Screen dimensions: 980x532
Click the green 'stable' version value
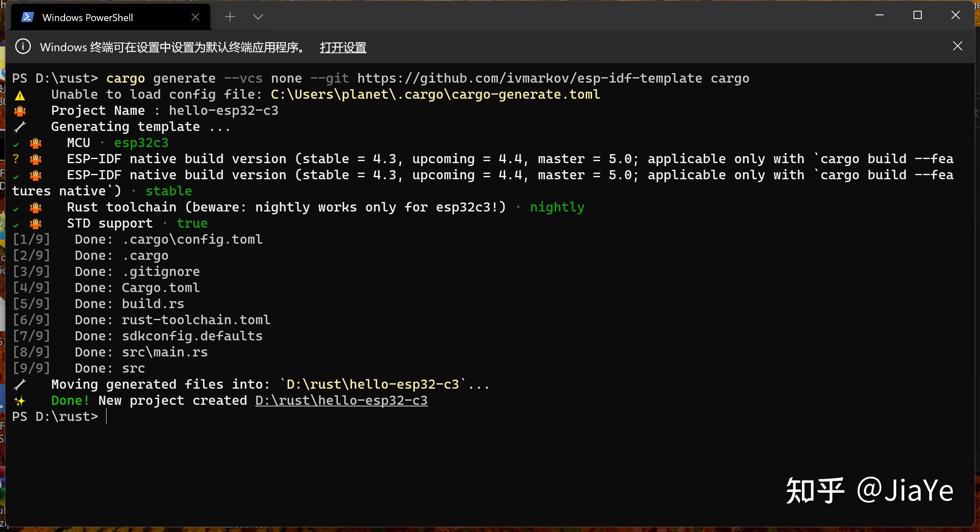pos(169,191)
